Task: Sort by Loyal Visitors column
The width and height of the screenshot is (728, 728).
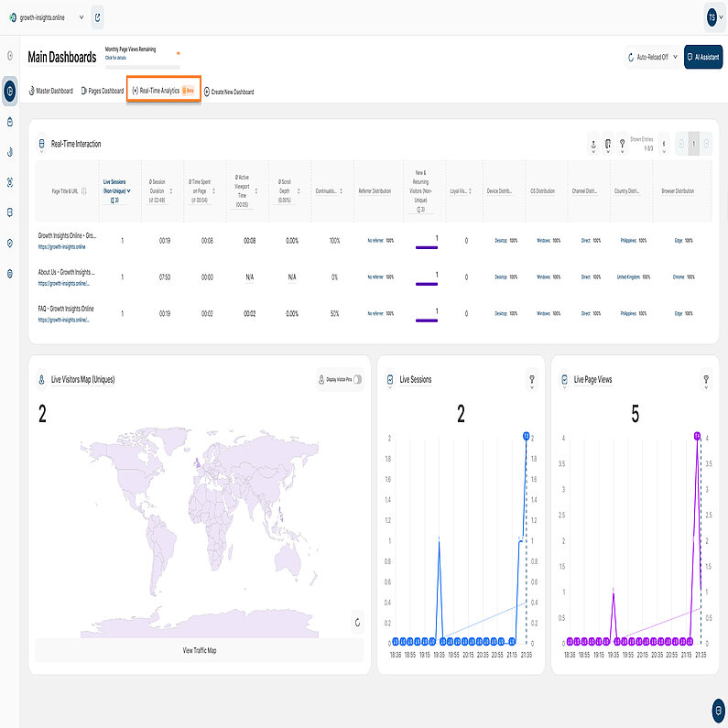Action: pyautogui.click(x=470, y=191)
